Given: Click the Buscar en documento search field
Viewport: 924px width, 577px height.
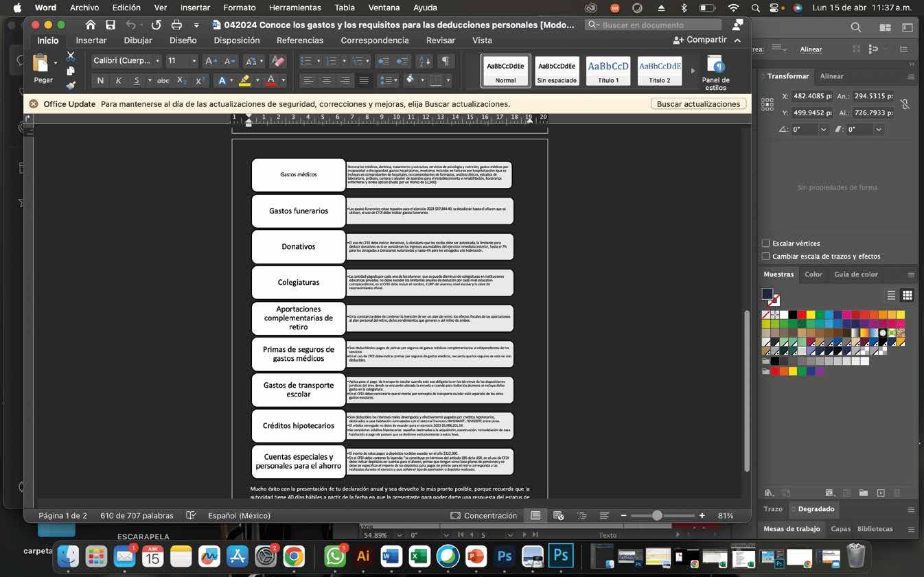Looking at the screenshot, I should [654, 25].
